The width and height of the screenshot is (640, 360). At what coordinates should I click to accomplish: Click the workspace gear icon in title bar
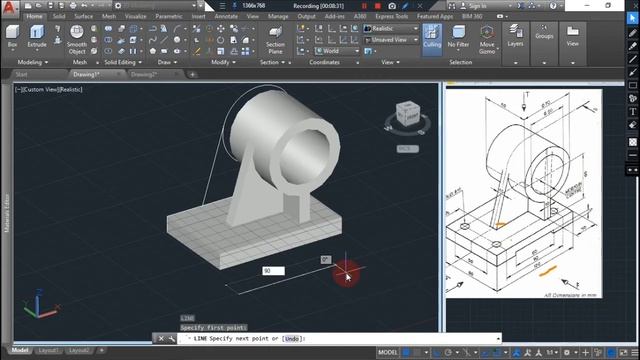[x=118, y=6]
